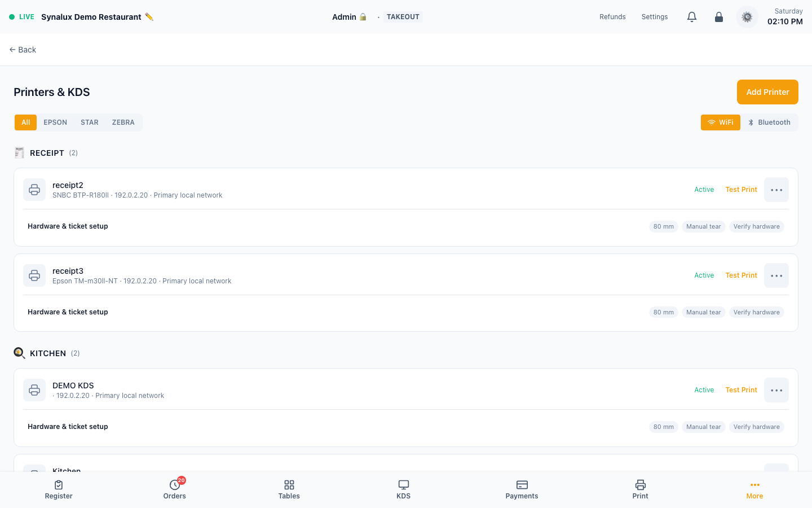This screenshot has width=812, height=508.
Task: Open the more options menu for receipt3
Action: point(776,275)
